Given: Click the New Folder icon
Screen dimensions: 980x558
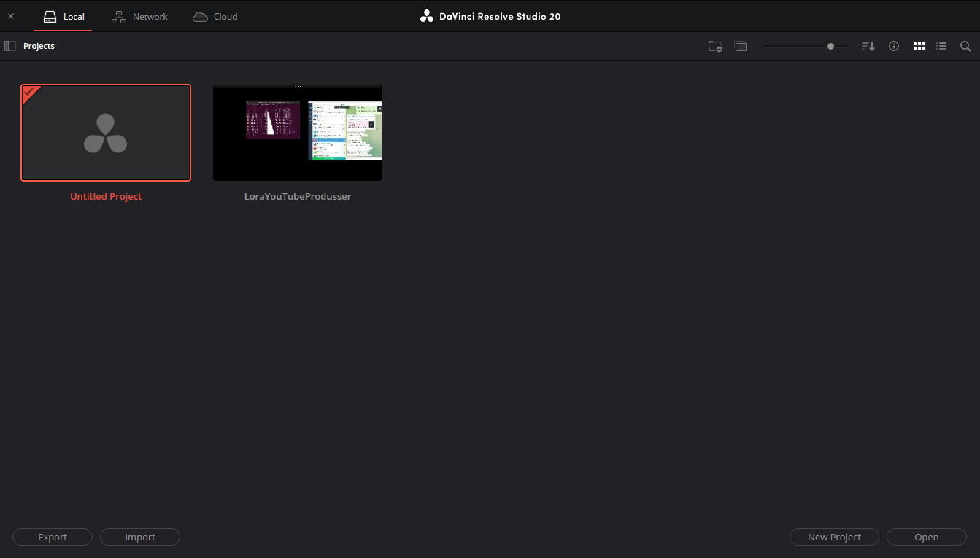Looking at the screenshot, I should point(715,46).
